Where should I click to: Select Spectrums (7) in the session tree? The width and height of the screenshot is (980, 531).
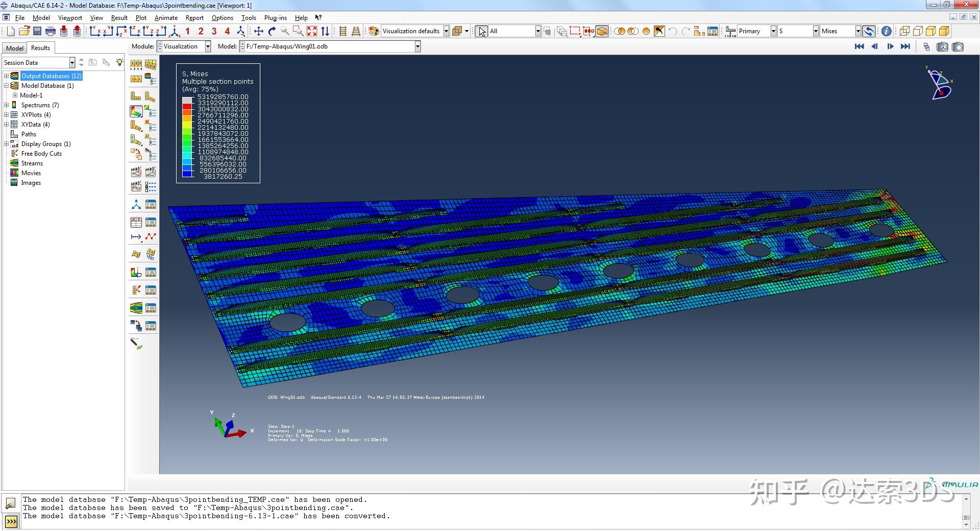click(x=40, y=105)
